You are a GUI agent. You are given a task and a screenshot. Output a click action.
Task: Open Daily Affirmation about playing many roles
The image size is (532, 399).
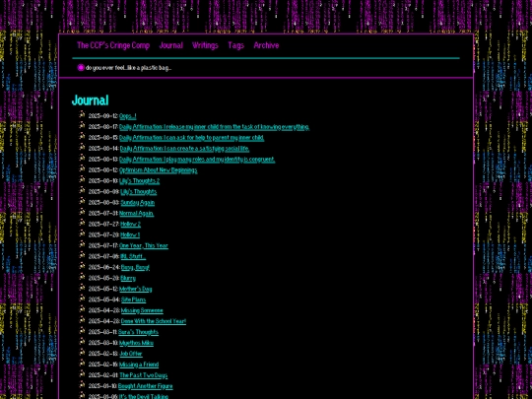(197, 160)
